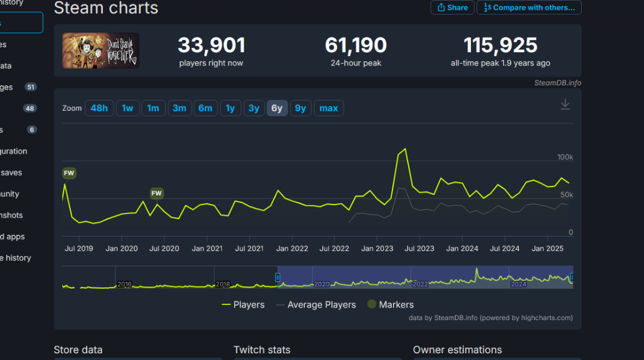Click the first FW marker near Jul 2019
The height and width of the screenshot is (360, 644).
[x=69, y=173]
